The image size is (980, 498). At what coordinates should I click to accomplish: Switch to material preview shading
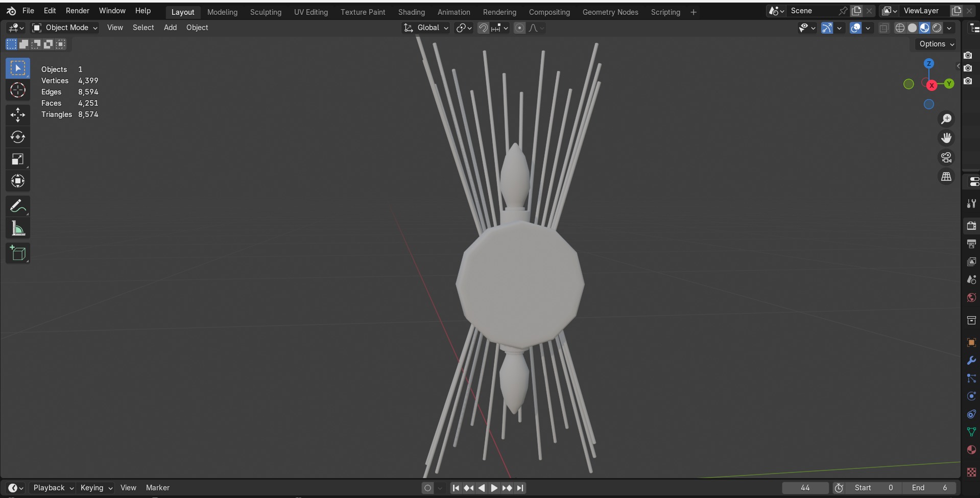(925, 28)
